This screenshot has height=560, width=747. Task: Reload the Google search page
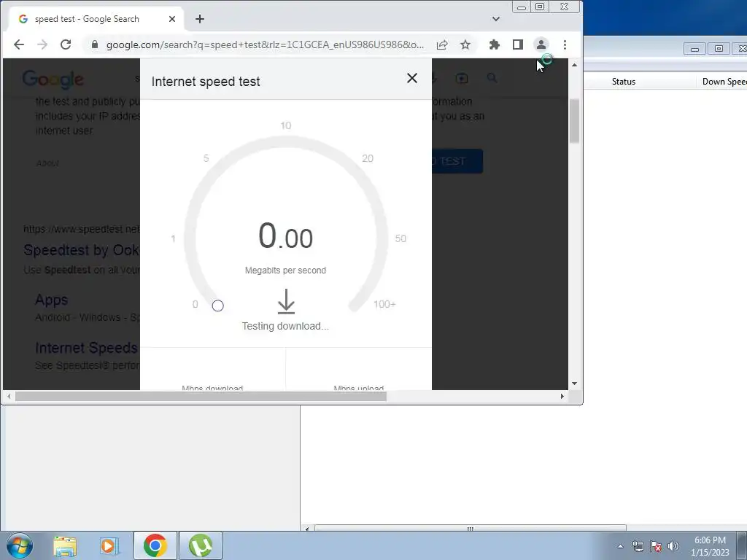(66, 44)
